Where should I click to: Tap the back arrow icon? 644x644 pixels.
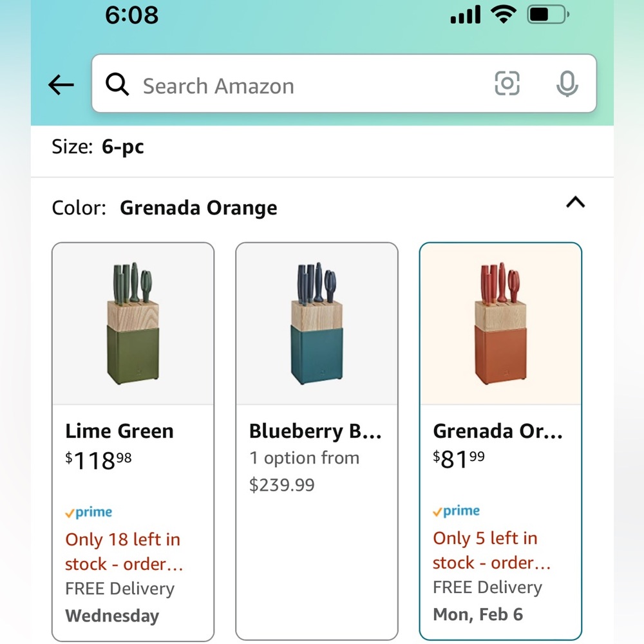click(x=61, y=84)
